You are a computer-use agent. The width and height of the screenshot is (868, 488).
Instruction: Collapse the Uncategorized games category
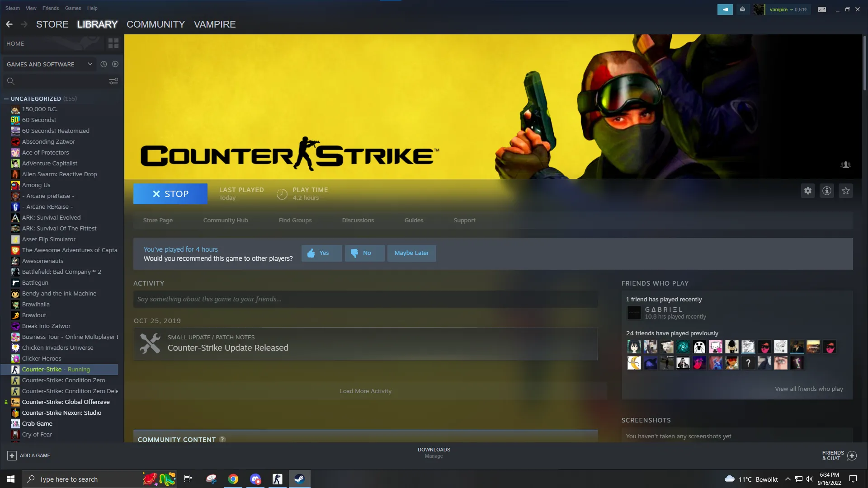point(6,99)
